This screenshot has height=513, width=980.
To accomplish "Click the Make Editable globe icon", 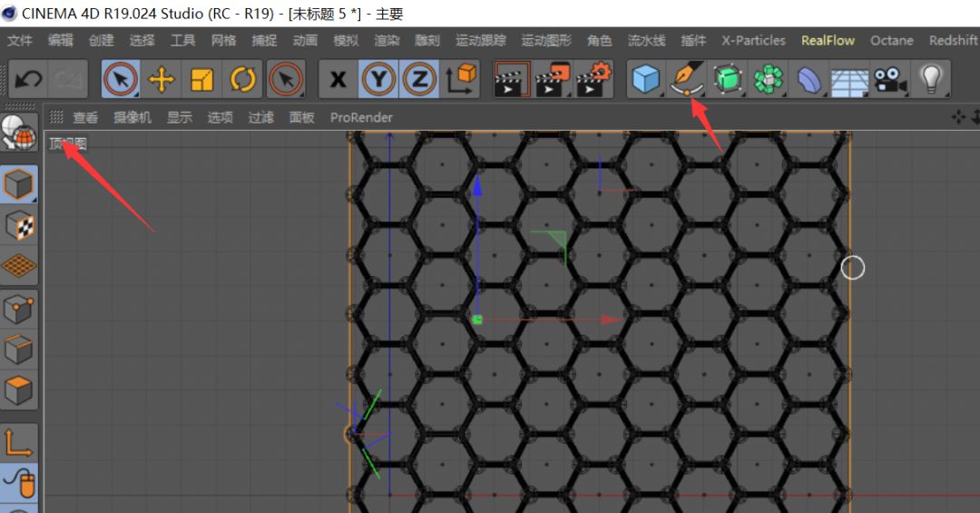I will click(19, 133).
